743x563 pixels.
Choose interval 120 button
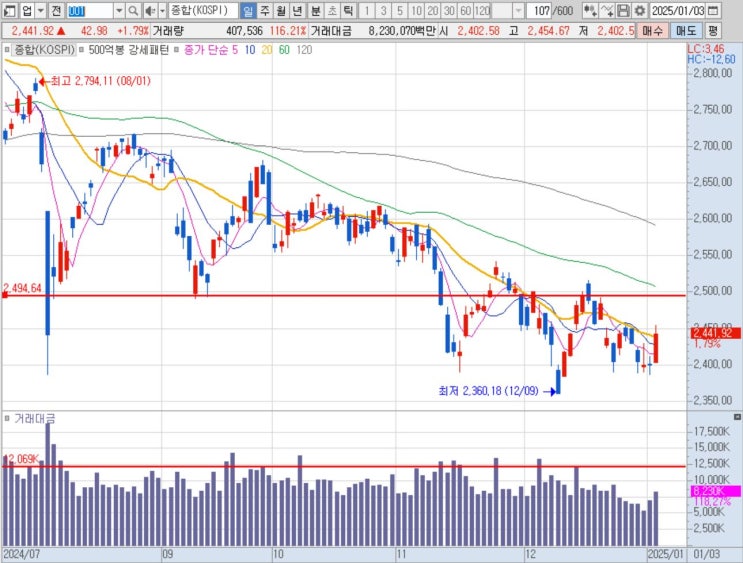482,10
